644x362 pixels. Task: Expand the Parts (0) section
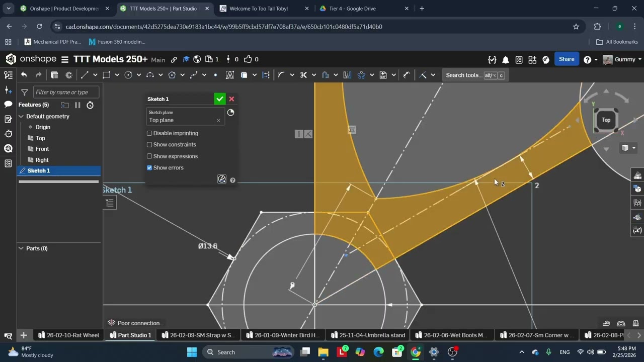click(21, 248)
